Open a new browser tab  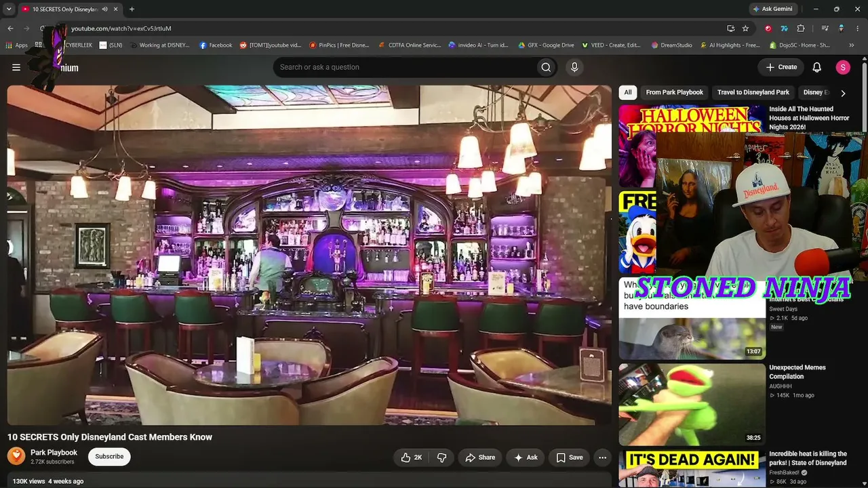click(x=132, y=9)
